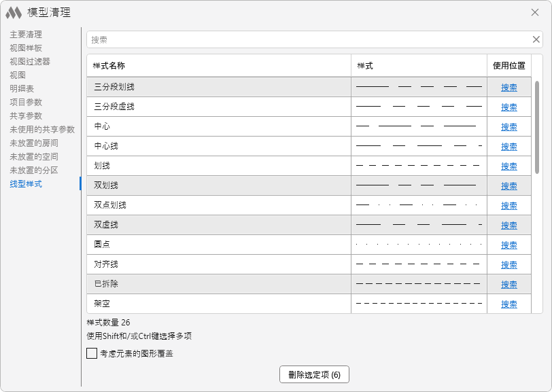Click 搜索 link for 圆点

click(x=509, y=245)
